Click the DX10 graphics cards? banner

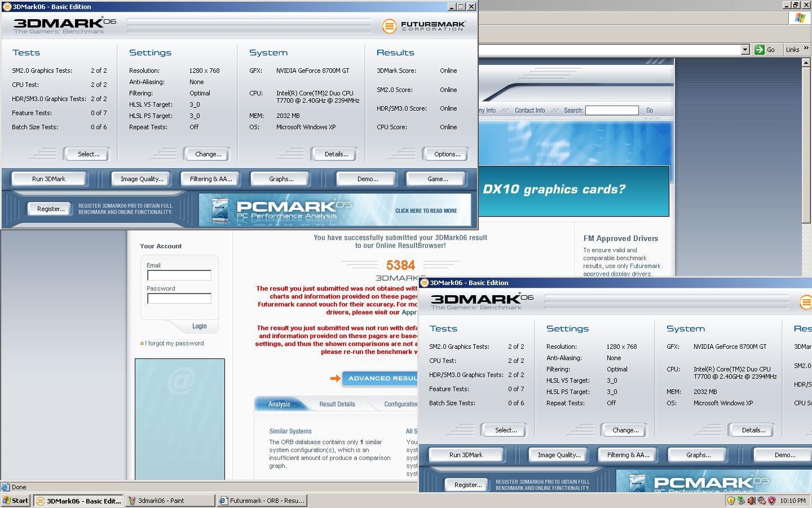pyautogui.click(x=573, y=191)
